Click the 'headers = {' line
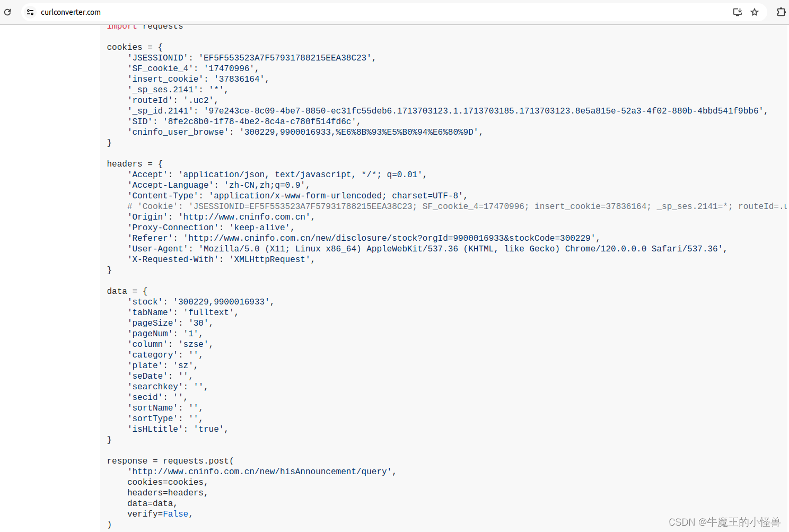Viewport: 789px width, 532px height. pos(135,164)
